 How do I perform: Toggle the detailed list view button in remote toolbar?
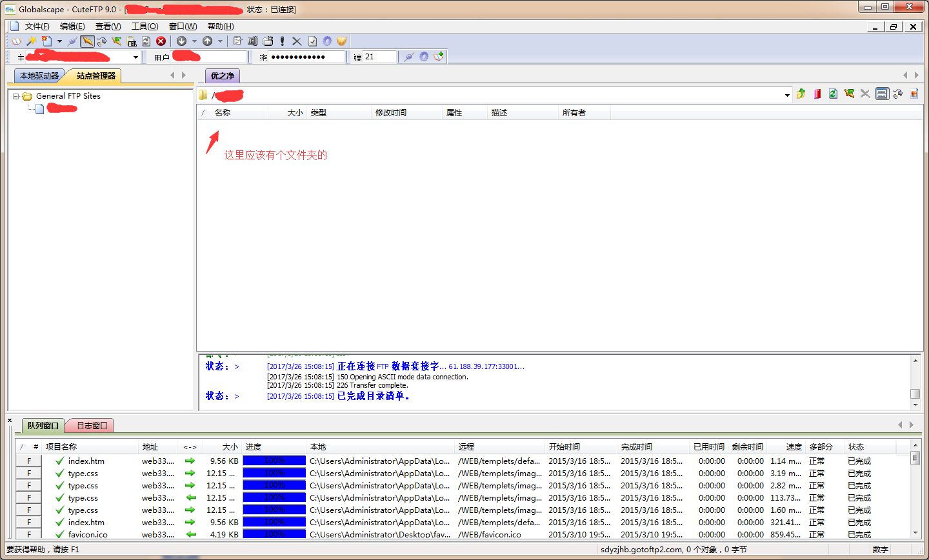(882, 94)
